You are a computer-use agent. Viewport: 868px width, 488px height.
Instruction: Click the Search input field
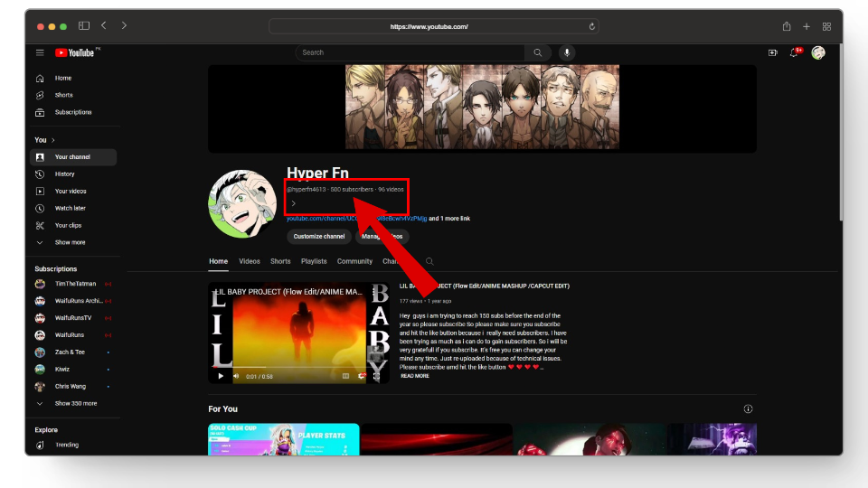(410, 52)
